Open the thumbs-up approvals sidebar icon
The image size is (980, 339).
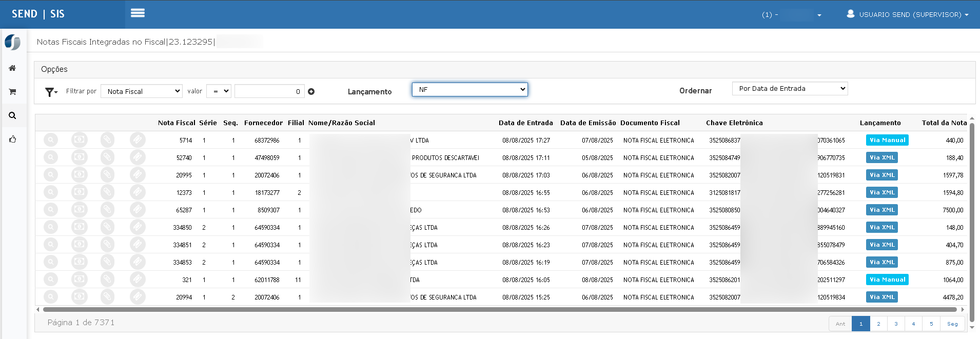[12, 139]
